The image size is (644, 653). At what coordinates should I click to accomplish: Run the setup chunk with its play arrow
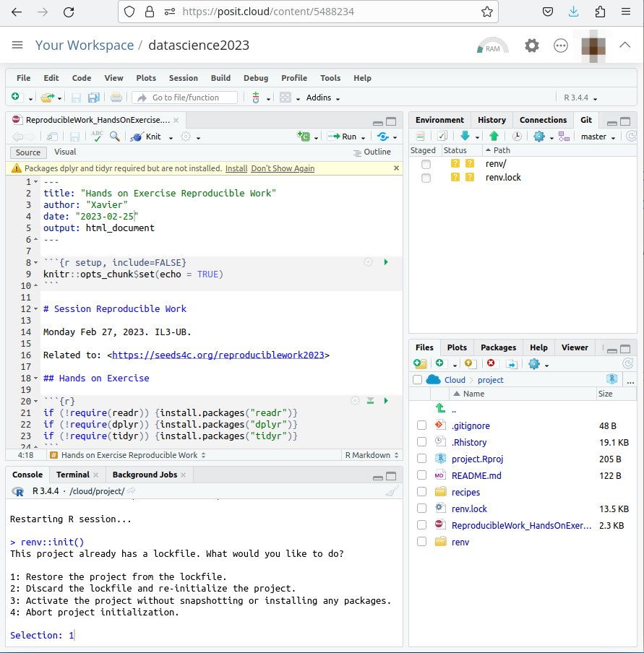[x=386, y=262]
